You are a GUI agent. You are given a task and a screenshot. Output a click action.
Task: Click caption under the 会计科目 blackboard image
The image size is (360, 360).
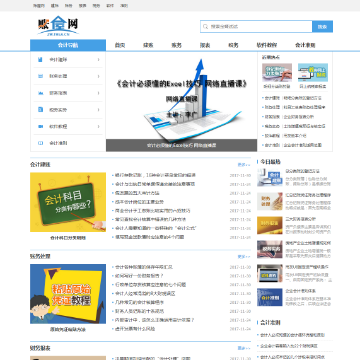[x=68, y=238]
